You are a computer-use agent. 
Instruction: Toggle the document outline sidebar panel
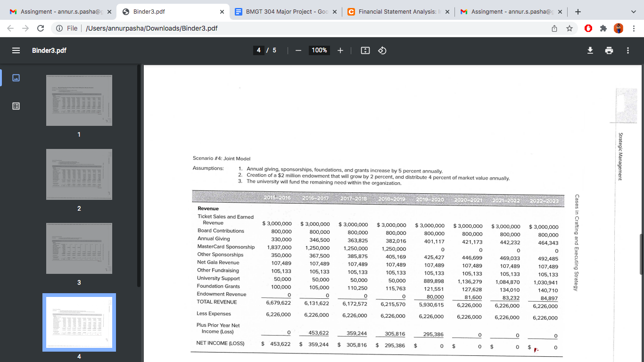pyautogui.click(x=16, y=106)
